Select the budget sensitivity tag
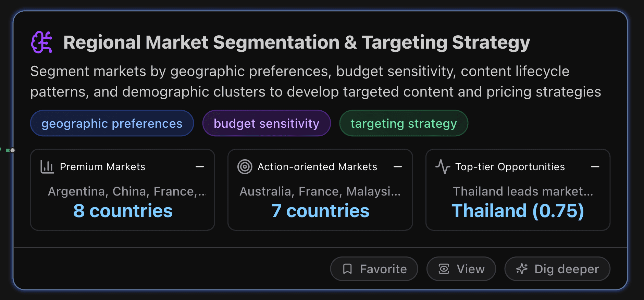 (x=267, y=123)
